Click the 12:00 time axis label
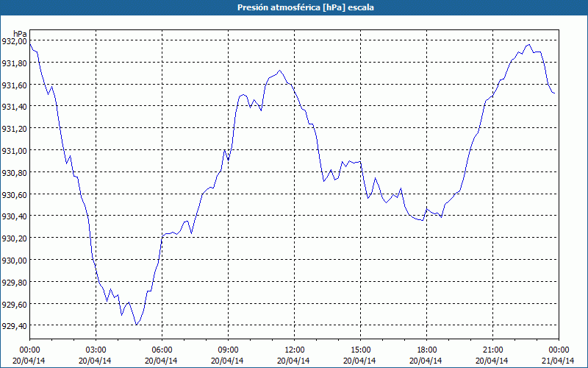588x368 pixels. [295, 350]
